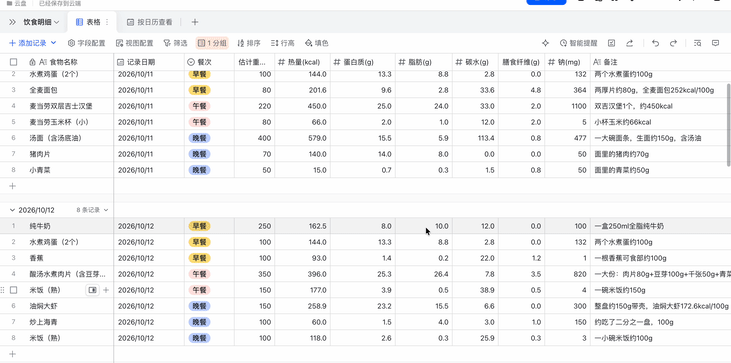The height and width of the screenshot is (363, 731).
Task: Click the 钠(mg) column header
Action: pyautogui.click(x=567, y=62)
